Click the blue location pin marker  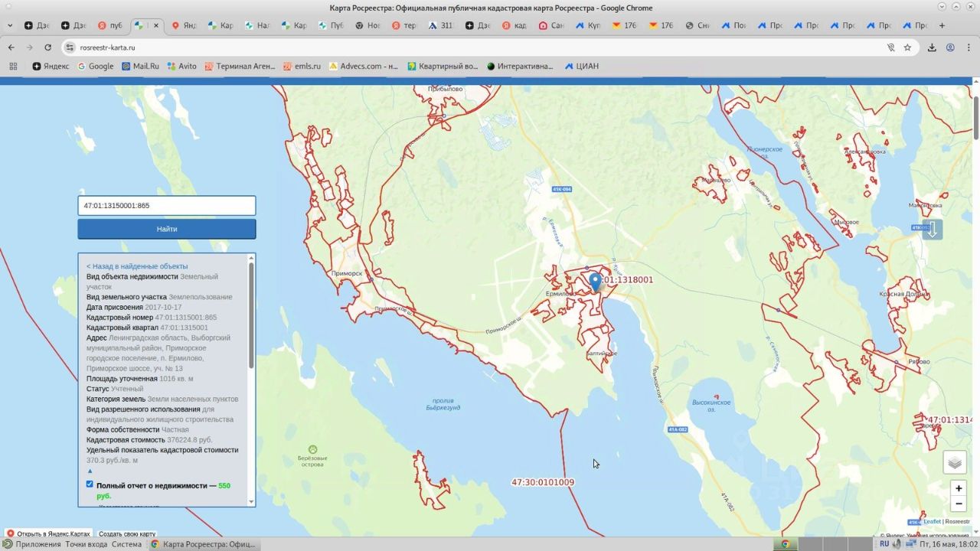595,282
